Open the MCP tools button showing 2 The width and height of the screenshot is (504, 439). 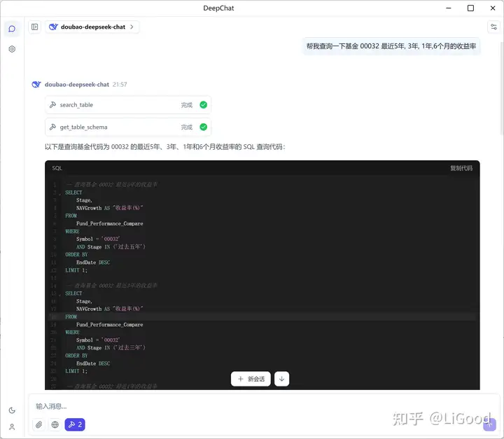tap(75, 424)
